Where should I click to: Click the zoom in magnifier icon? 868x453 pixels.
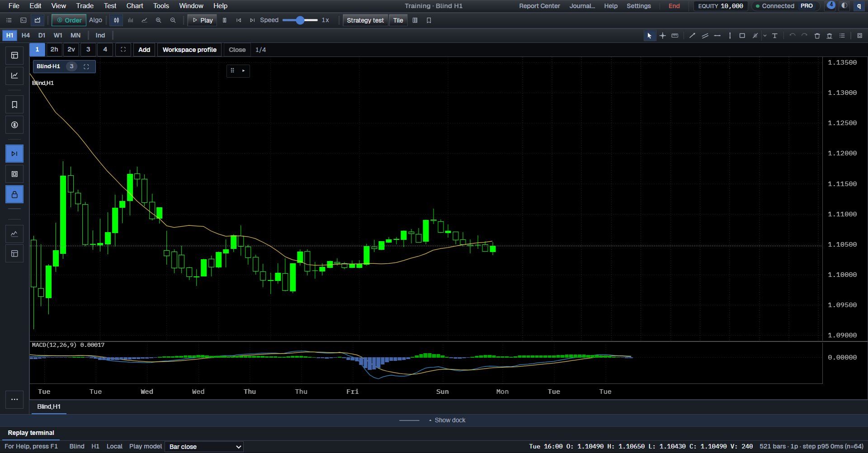tap(159, 20)
